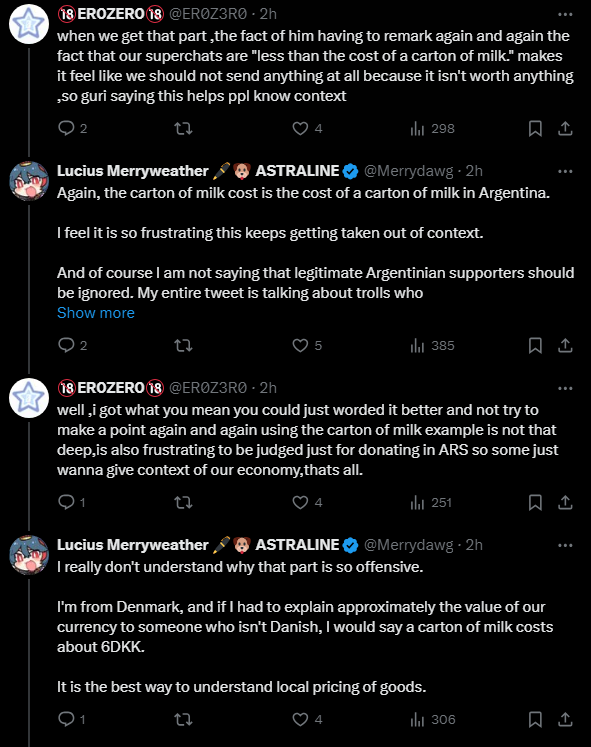Screen dimensions: 591x747
Task: Open more options on Lucius's Denmark tweet
Action: (x=565, y=545)
